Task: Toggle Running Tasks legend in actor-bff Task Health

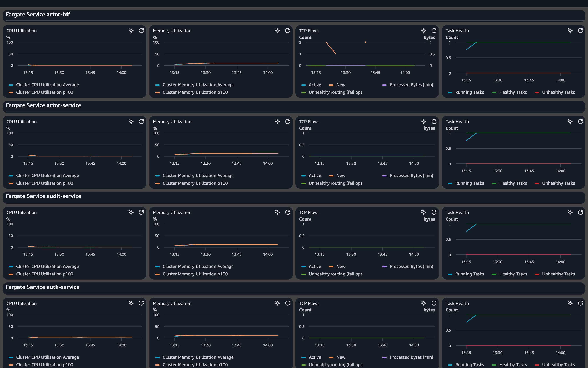Action: coord(466,92)
